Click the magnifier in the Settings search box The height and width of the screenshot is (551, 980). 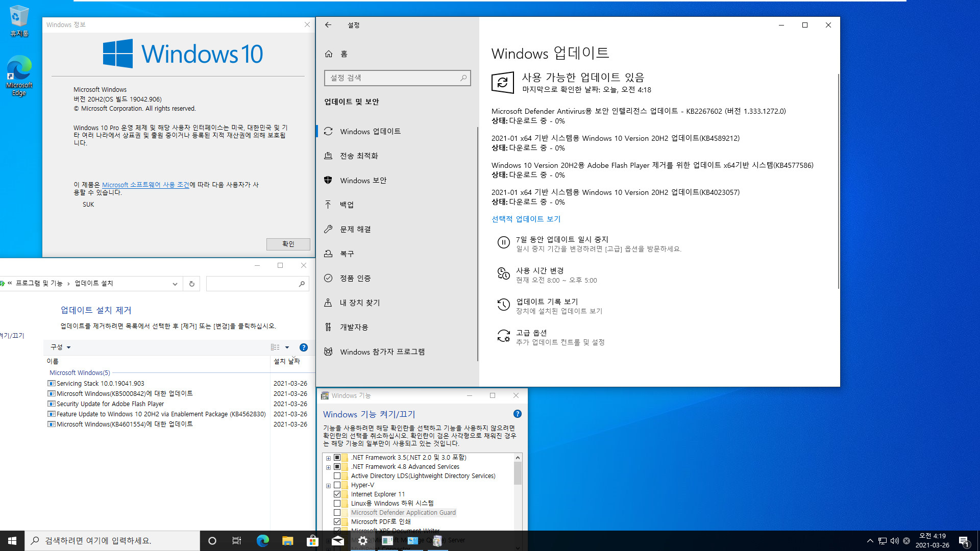coord(463,78)
